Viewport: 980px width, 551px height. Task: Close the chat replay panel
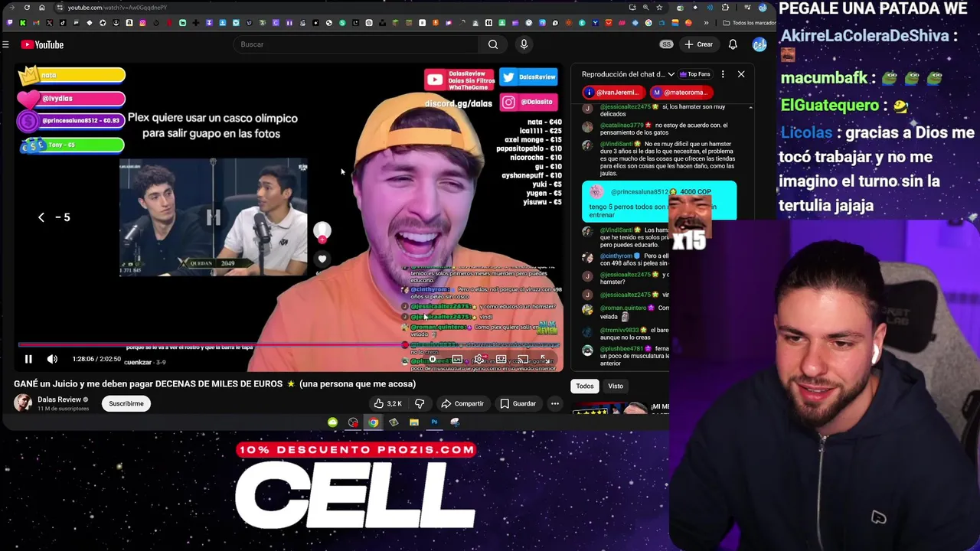point(741,74)
